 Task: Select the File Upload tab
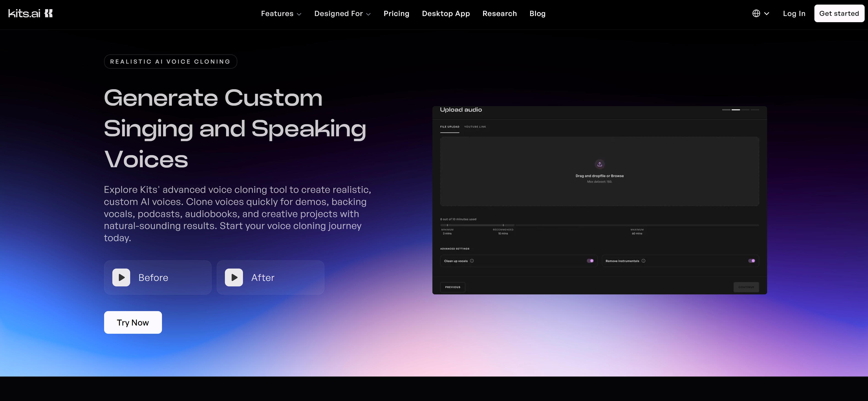pyautogui.click(x=450, y=127)
